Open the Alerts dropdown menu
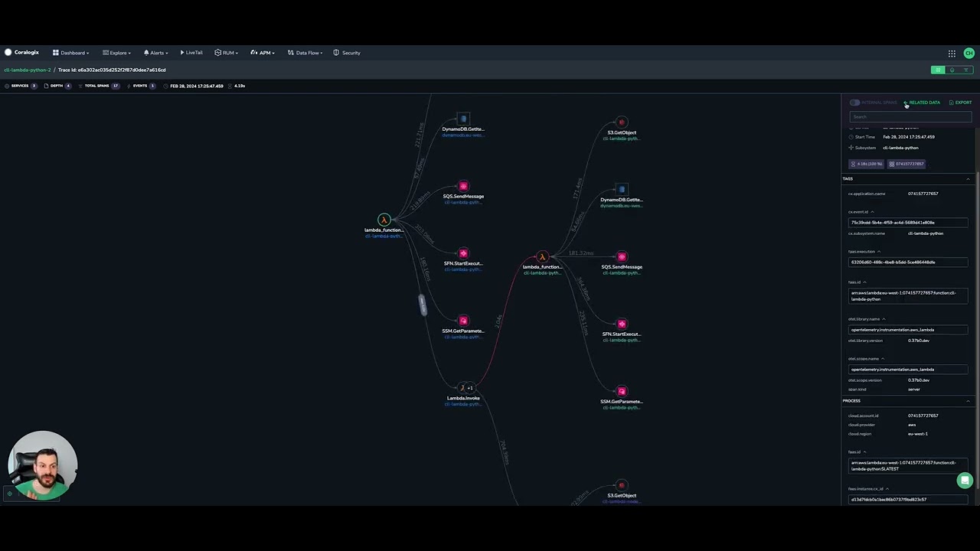 point(155,53)
